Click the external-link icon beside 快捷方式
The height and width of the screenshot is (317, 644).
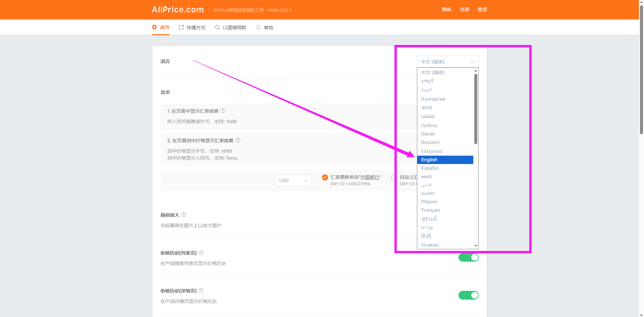(181, 27)
